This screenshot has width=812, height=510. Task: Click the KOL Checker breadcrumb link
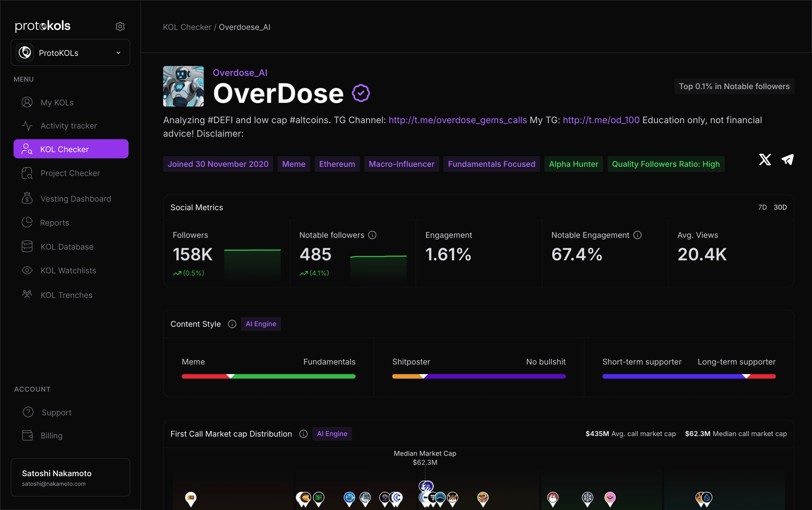[x=187, y=27]
